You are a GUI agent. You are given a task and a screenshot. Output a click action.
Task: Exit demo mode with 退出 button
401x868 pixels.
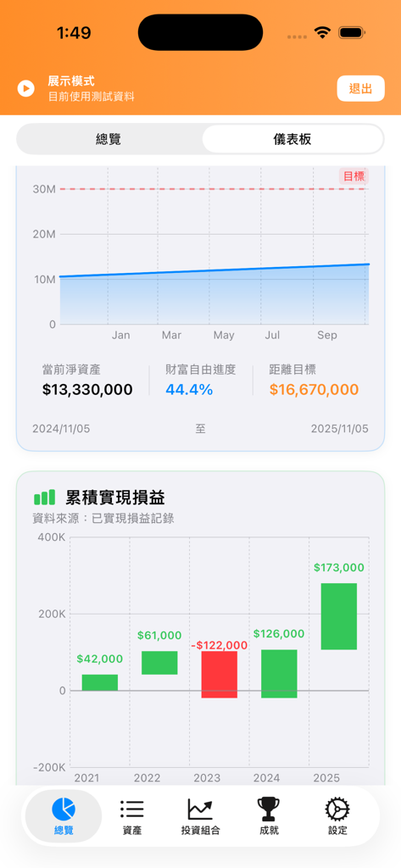tap(360, 88)
